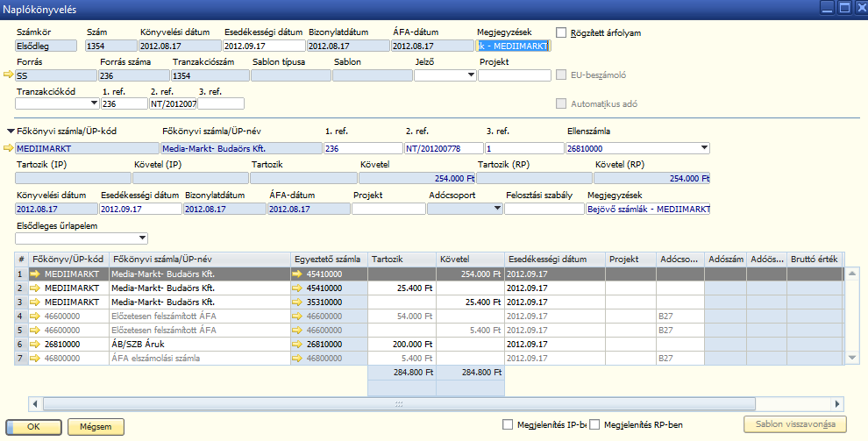Open the Jelző dropdown
Image resolution: width=868 pixels, height=441 pixels.
tap(471, 75)
